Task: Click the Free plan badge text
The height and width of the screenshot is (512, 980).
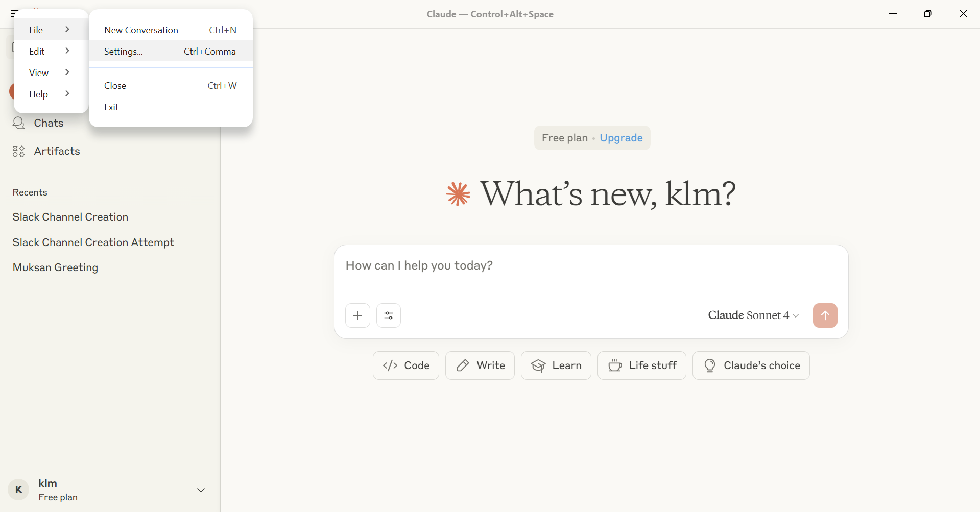Action: 565,138
